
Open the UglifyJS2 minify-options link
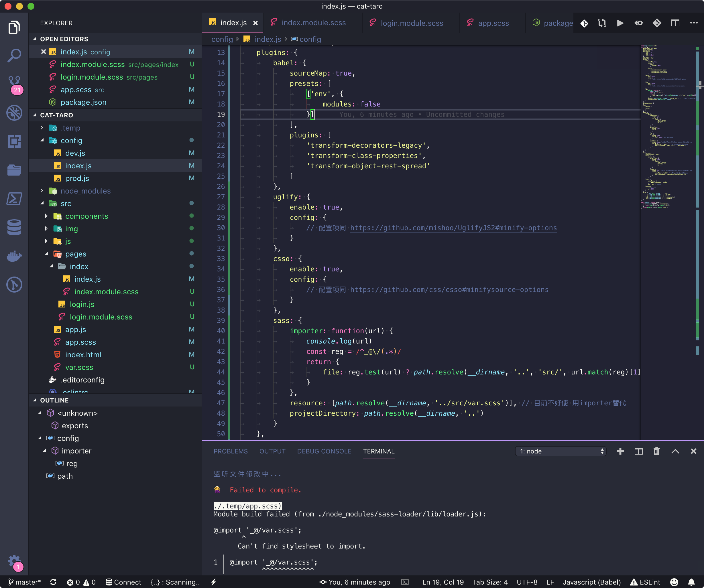[453, 228]
